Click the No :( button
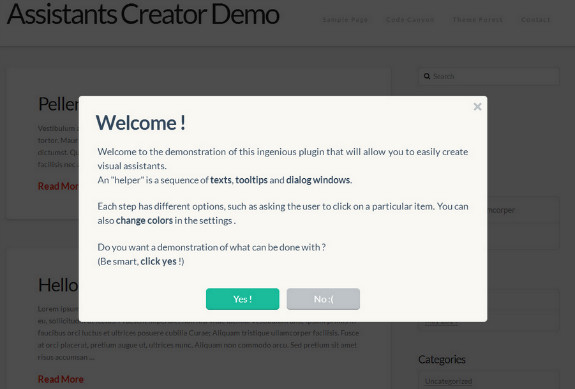The image size is (575, 389). tap(323, 299)
